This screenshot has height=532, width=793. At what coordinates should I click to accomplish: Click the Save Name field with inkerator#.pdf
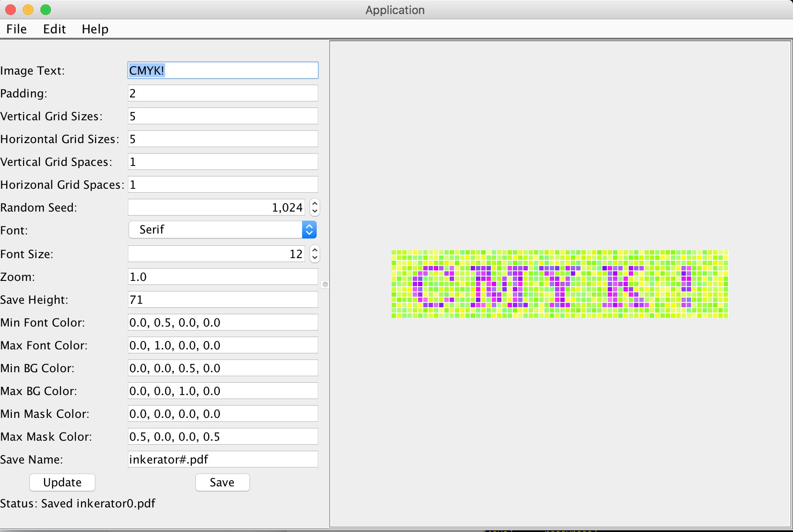pos(223,460)
